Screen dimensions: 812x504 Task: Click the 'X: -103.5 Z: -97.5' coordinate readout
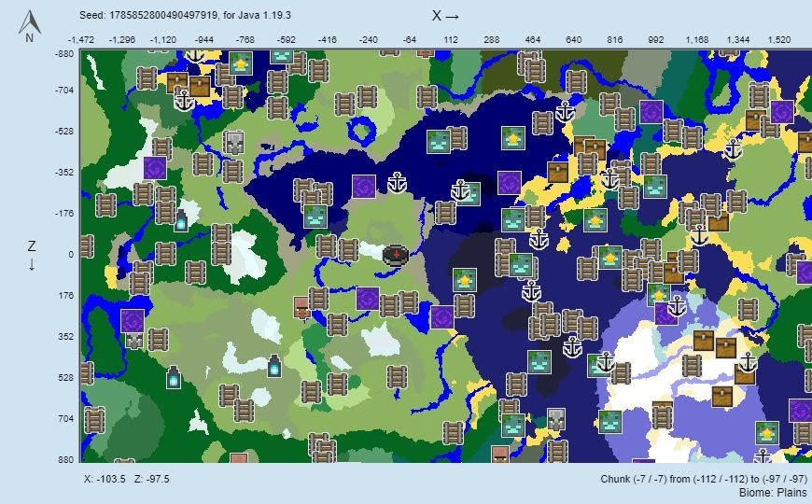(126, 479)
